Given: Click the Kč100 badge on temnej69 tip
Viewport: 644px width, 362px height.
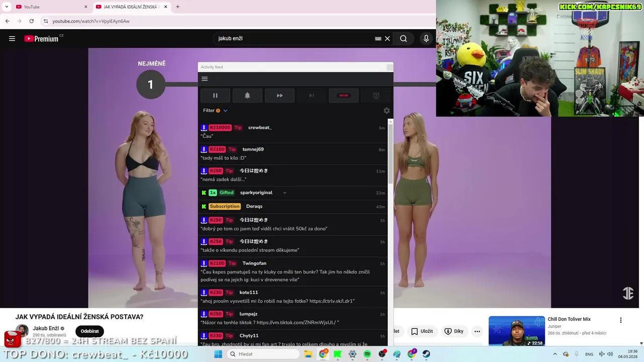Looking at the screenshot, I should (x=217, y=149).
